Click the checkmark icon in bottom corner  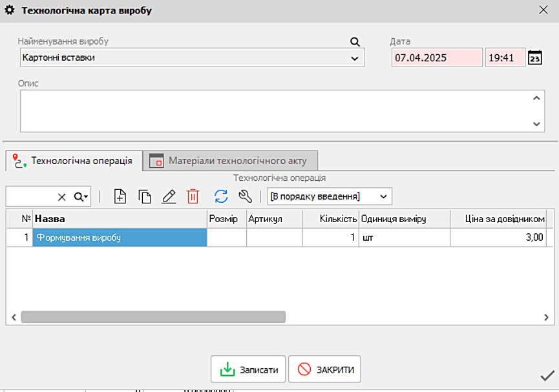pos(547,375)
